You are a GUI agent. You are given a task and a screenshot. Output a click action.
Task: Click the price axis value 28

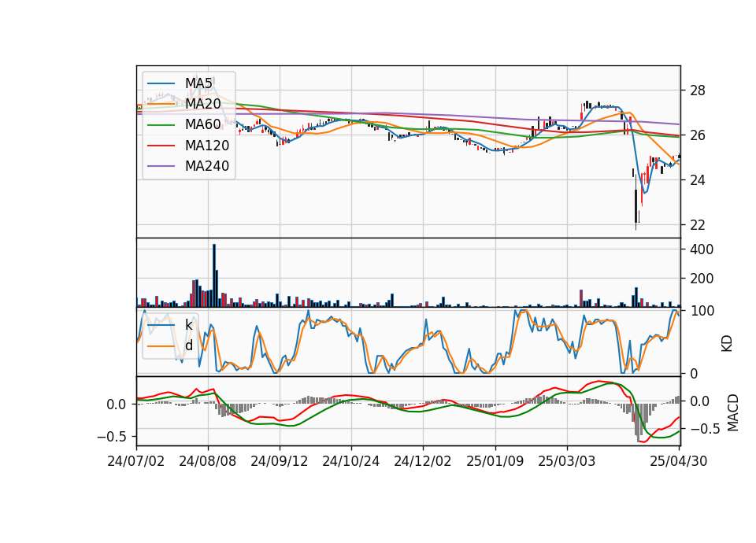(x=697, y=90)
